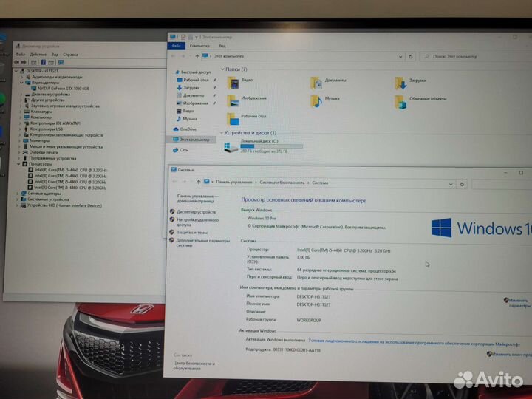This screenshot has width=532, height=399.
Task: Expand Сетевые адаптеры category
Action: (18, 194)
